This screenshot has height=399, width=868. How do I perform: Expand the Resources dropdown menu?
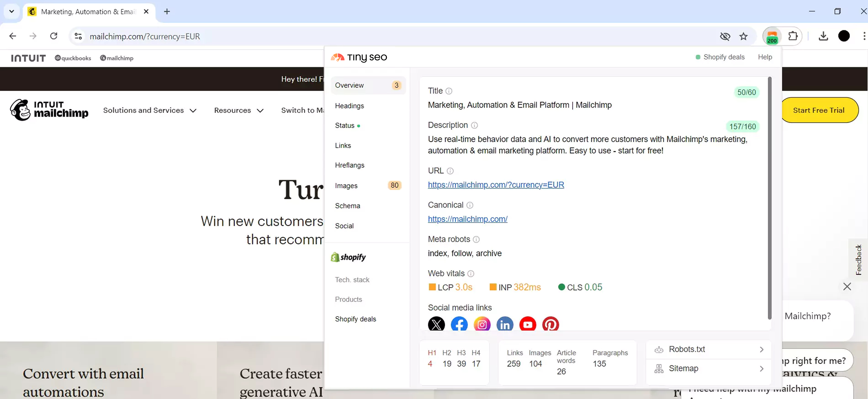click(x=238, y=110)
